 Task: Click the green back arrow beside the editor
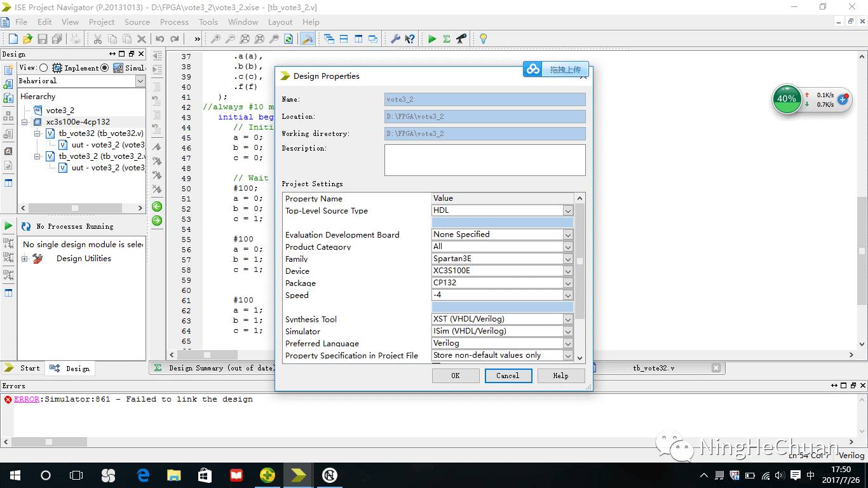(x=157, y=207)
